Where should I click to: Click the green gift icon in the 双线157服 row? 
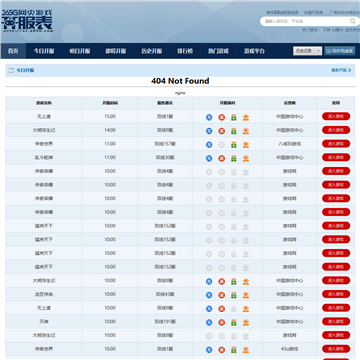point(234,145)
